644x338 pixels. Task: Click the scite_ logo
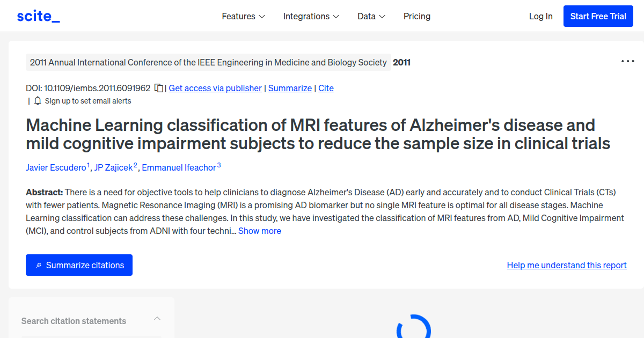(38, 16)
